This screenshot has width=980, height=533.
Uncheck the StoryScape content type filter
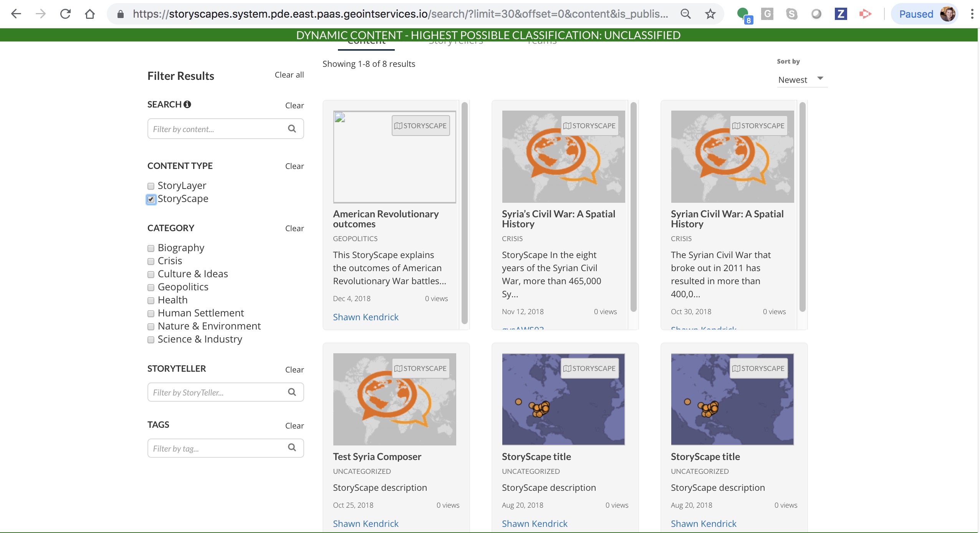coord(151,199)
